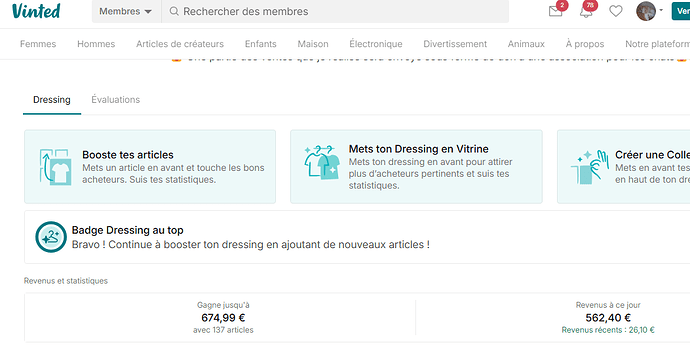Click the 674,99 € potential earnings value
The image size is (690, 364).
coord(223,318)
